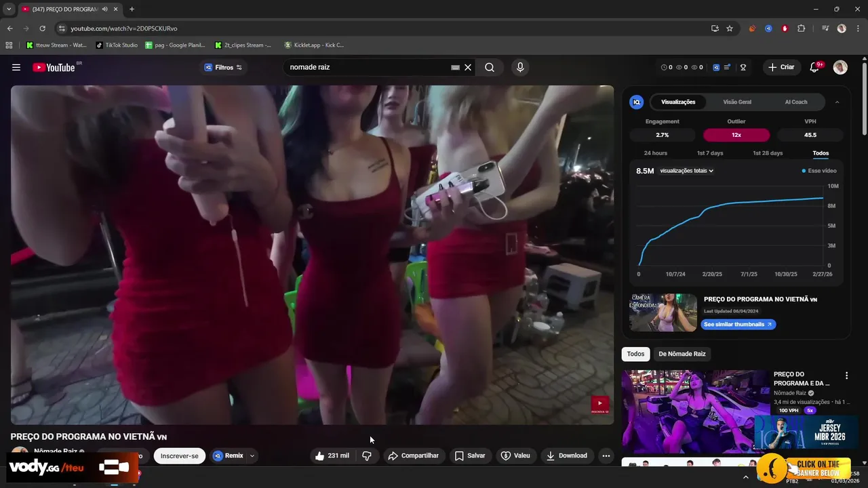Click the clock stat icon in extension toolbar
868x488 pixels.
tap(664, 67)
